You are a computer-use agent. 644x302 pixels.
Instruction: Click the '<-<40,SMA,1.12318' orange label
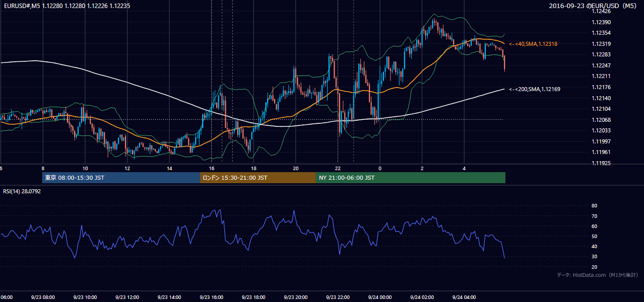click(533, 44)
